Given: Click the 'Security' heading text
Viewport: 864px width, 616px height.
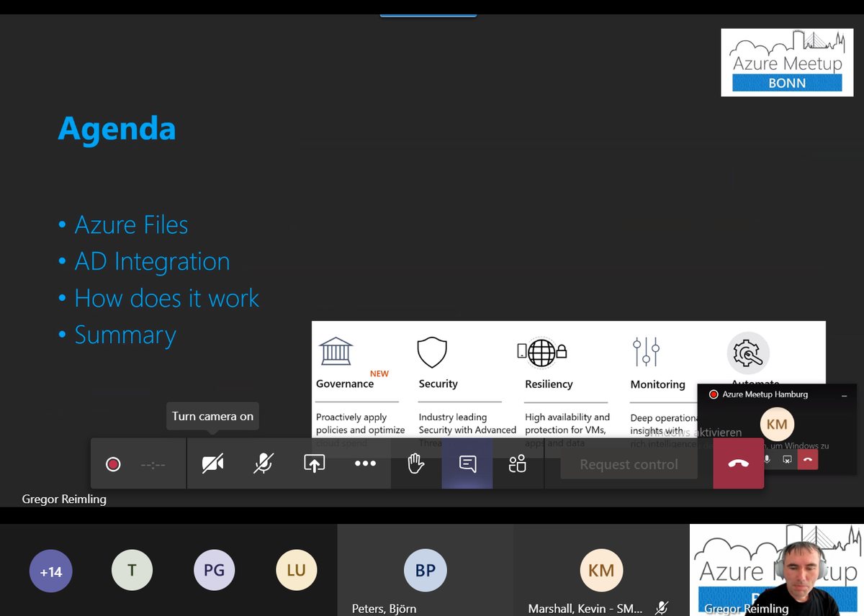Looking at the screenshot, I should 438,384.
